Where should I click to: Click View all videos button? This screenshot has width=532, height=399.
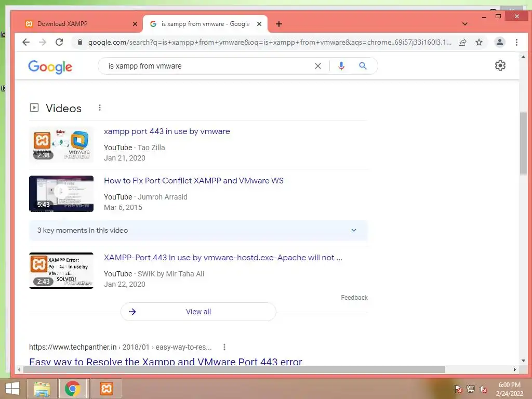198,312
